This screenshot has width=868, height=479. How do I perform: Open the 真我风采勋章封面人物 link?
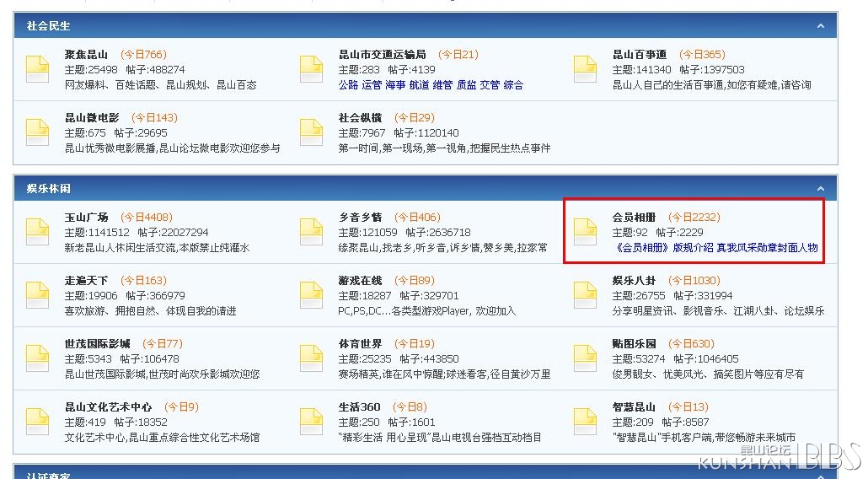(x=767, y=248)
